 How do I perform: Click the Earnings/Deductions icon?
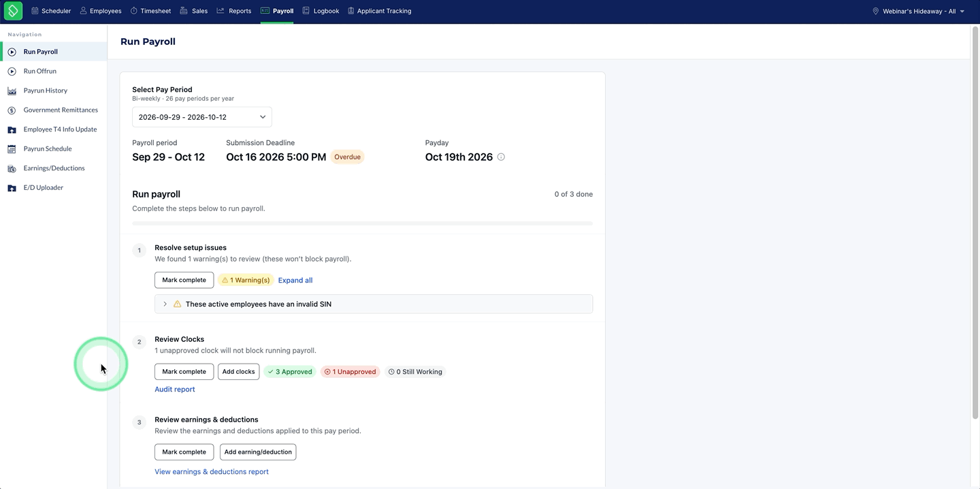click(x=12, y=168)
